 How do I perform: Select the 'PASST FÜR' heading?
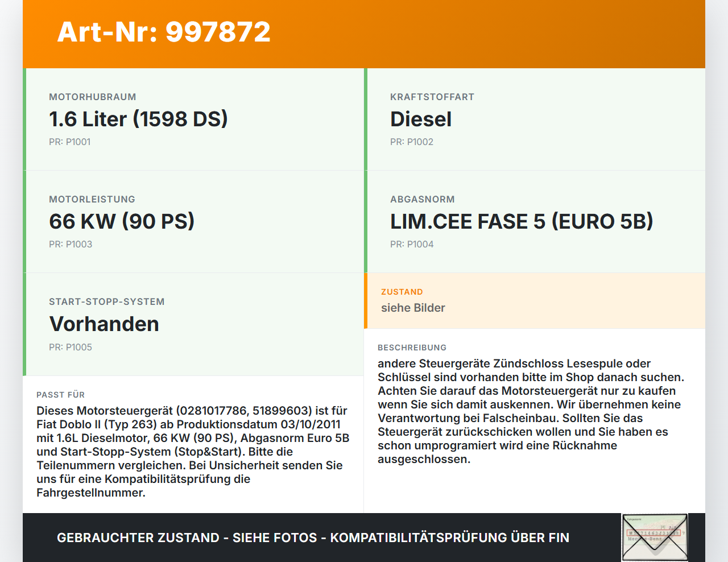(x=61, y=395)
